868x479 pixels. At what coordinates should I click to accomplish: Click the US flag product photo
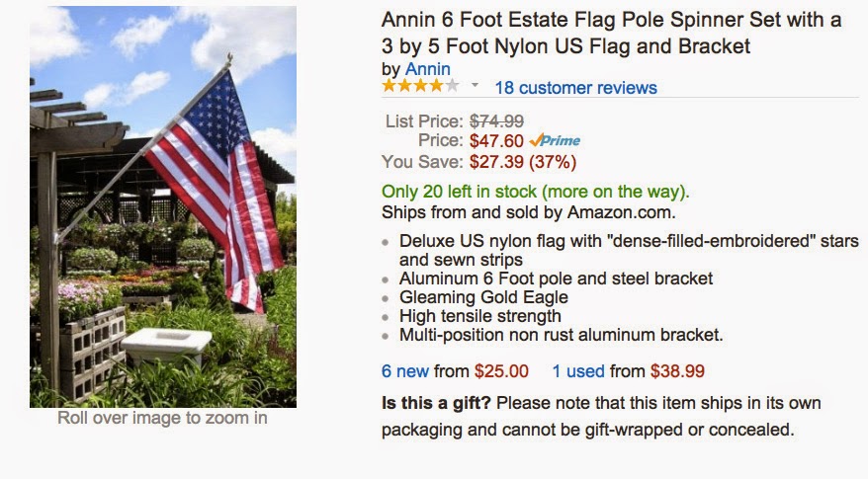coord(163,206)
